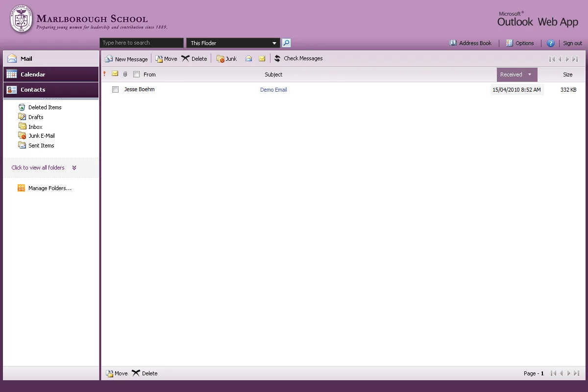Viewport: 588px width, 392px height.
Task: Select the Jesse Boehm message checkbox
Action: point(115,90)
